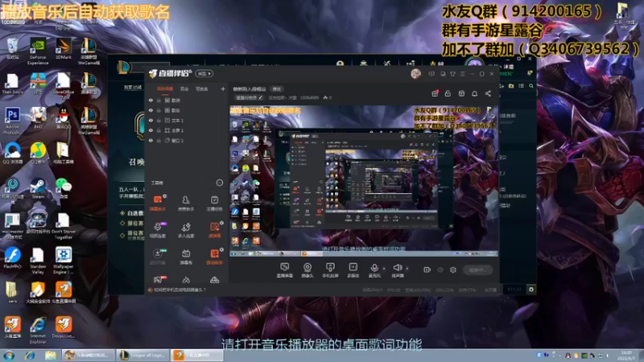
Task: Click the start streaming button
Action: [477, 269]
